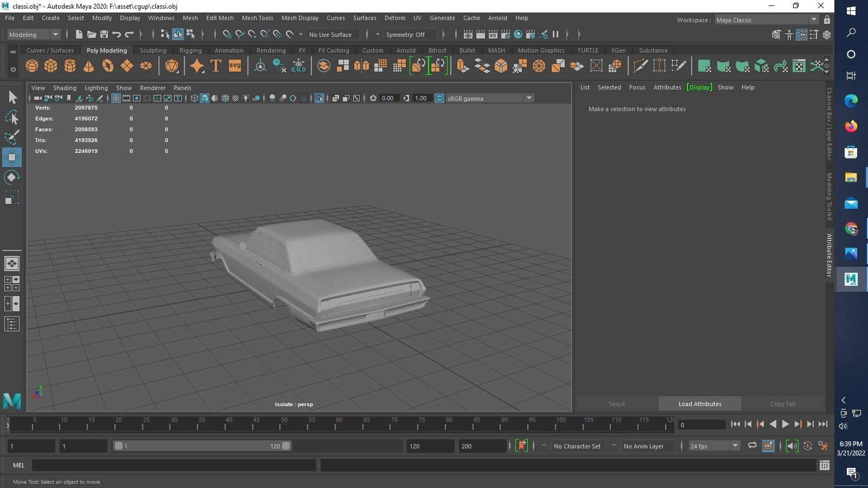The height and width of the screenshot is (488, 868).
Task: Toggle Isolate Select icon in viewport
Action: point(319,98)
